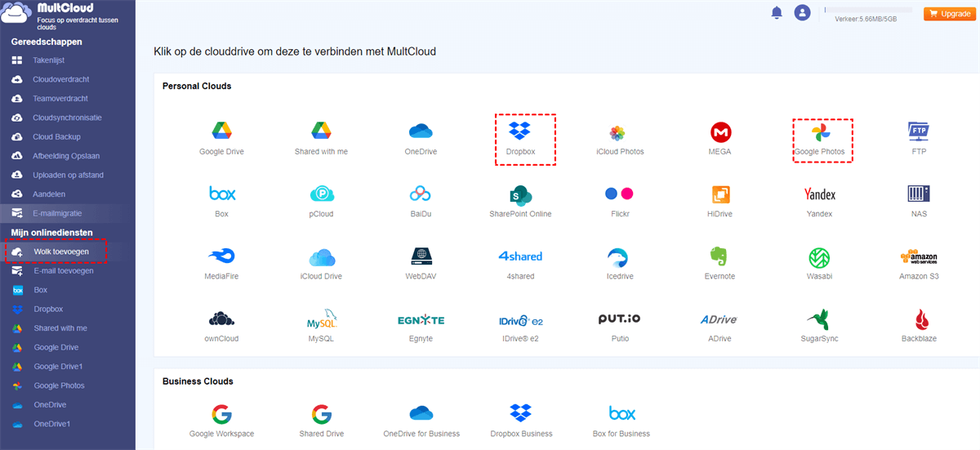The width and height of the screenshot is (980, 450).
Task: Select the ownCloud icon
Action: pyautogui.click(x=221, y=319)
